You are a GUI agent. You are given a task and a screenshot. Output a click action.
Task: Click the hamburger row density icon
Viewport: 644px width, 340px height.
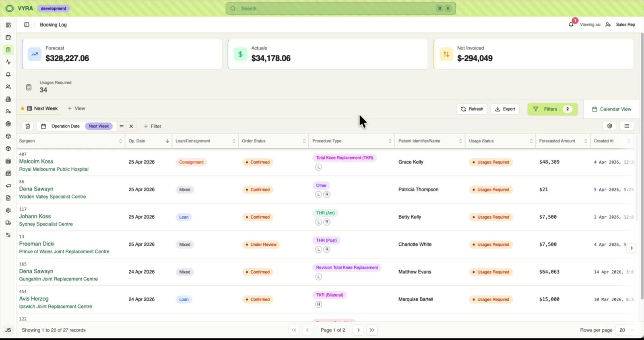pos(626,126)
